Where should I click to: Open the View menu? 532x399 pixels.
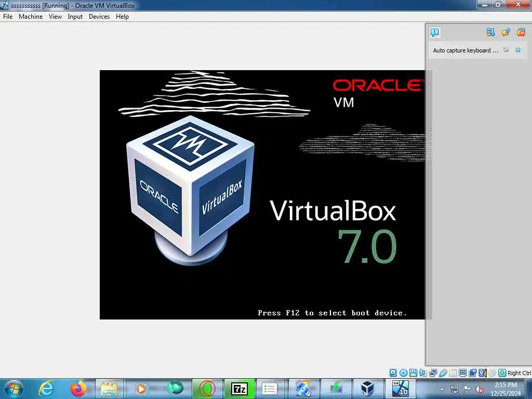(55, 16)
